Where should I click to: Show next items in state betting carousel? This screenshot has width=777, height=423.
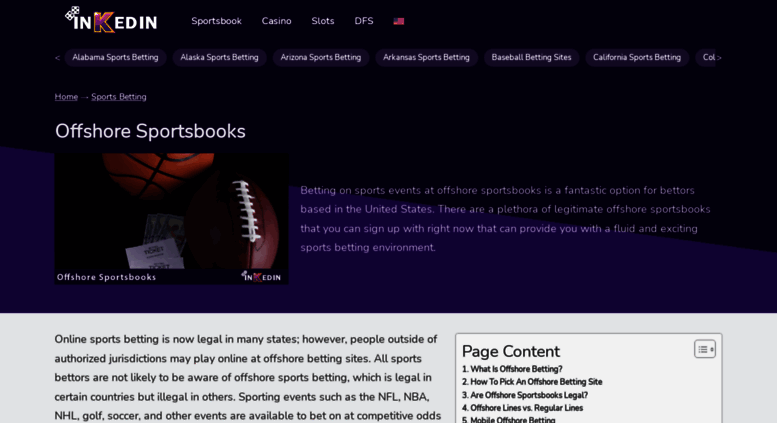tap(719, 57)
